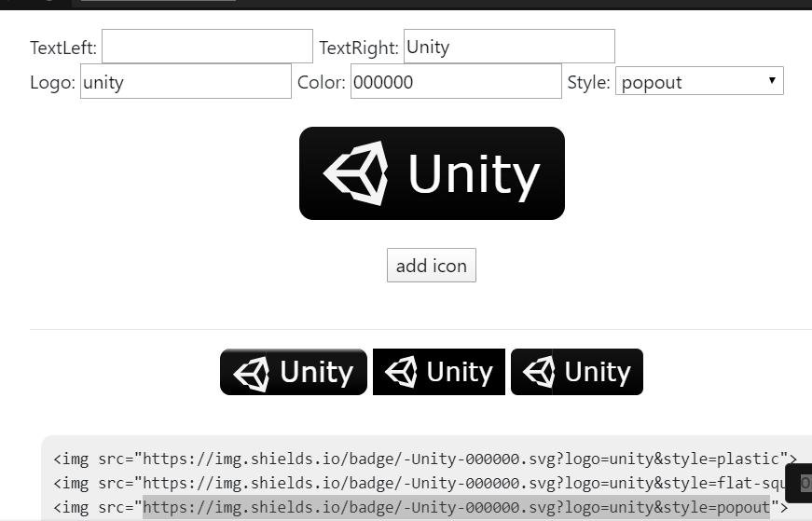This screenshot has width=812, height=521.
Task: Click the code line with style=flat-sq
Action: (x=420, y=483)
